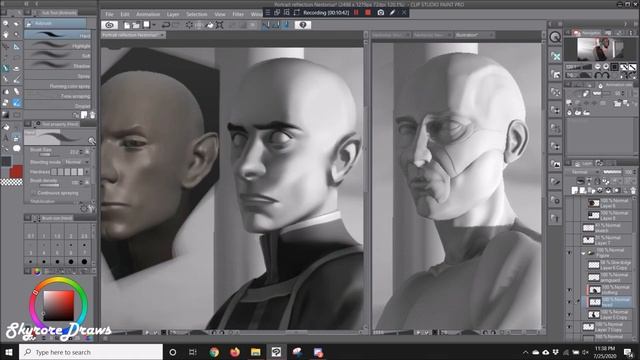Open Firefox from the taskbar
This screenshot has height=360, width=640.
coord(235,352)
